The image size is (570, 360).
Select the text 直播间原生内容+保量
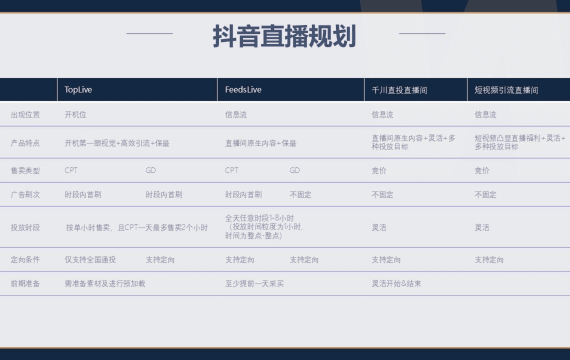[x=261, y=143]
